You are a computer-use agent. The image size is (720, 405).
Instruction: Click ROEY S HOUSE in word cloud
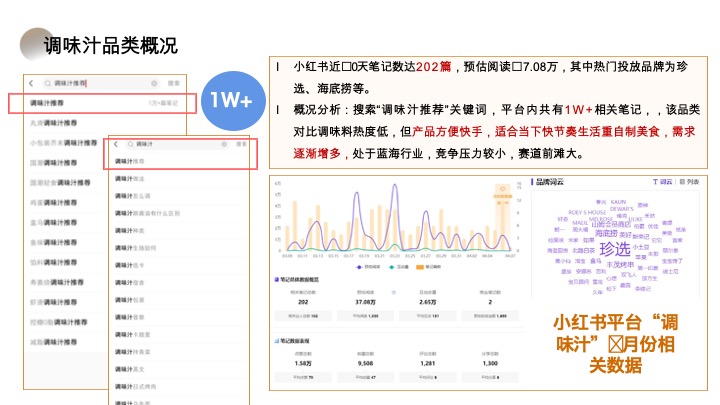587,213
